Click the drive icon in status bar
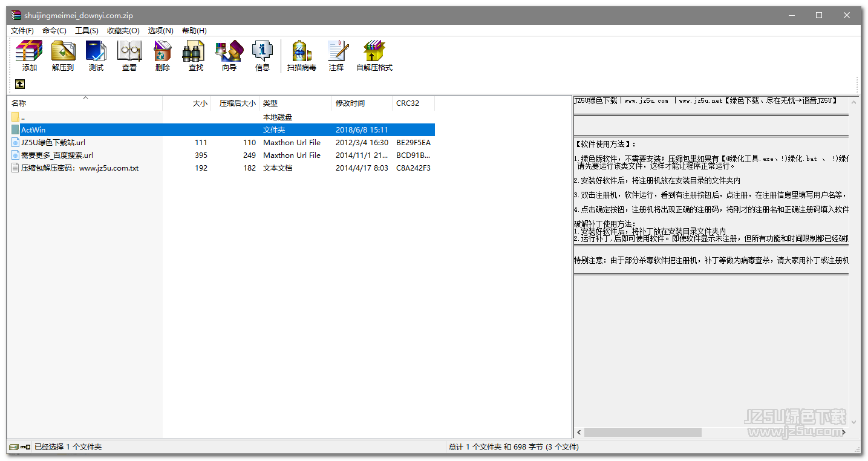 (13, 447)
